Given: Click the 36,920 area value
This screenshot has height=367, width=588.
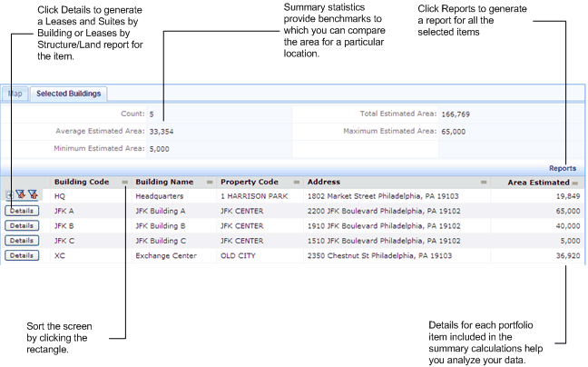Looking at the screenshot, I should (x=568, y=255).
